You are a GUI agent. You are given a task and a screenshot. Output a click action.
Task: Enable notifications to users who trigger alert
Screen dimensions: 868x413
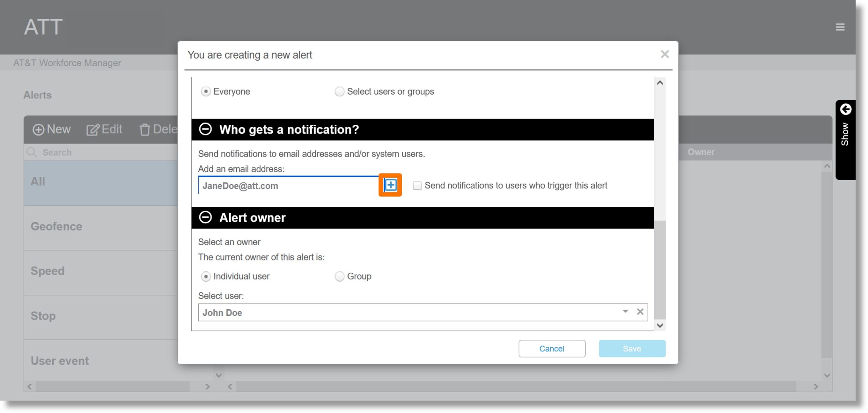pos(417,186)
